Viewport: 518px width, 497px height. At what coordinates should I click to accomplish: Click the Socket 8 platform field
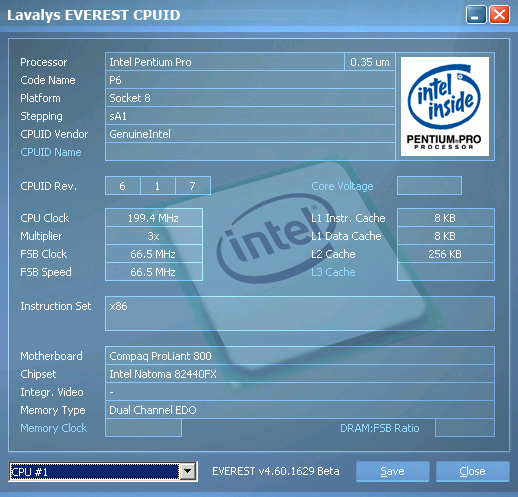click(250, 98)
